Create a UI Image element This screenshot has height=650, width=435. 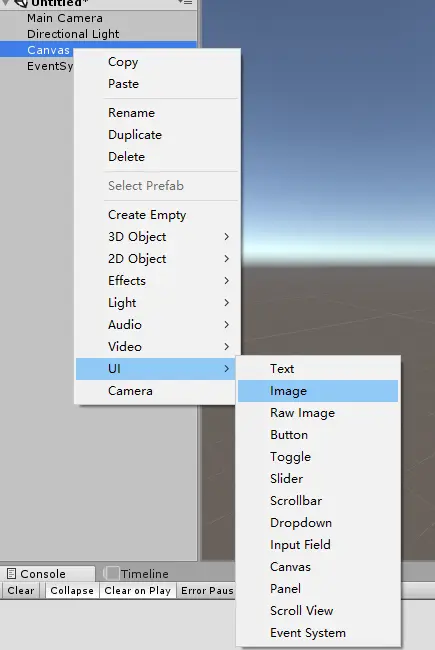318,391
